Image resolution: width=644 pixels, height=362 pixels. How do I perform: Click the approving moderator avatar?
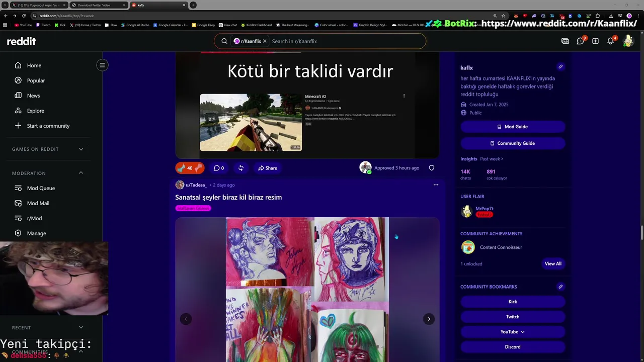pos(365,167)
